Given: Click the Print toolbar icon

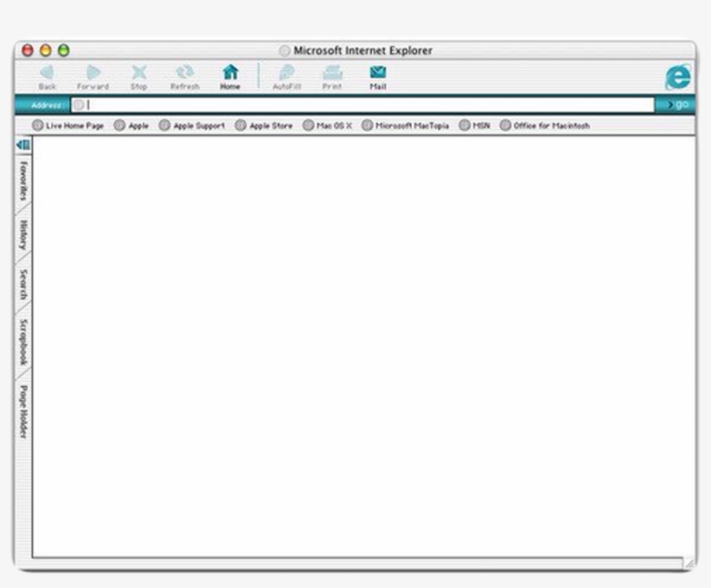Looking at the screenshot, I should point(332,73).
